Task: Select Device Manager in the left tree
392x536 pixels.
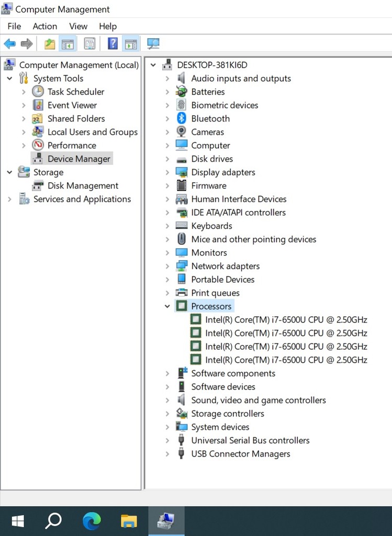Action: point(79,159)
